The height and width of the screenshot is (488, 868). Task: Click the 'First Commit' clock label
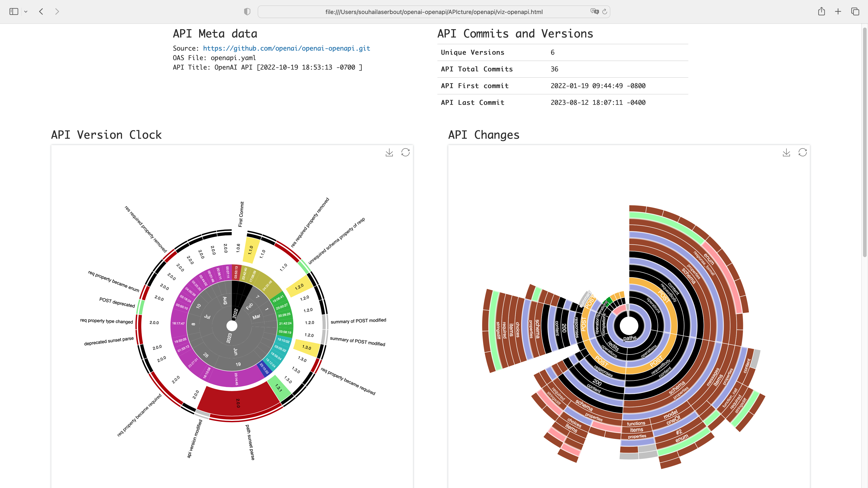pos(241,214)
